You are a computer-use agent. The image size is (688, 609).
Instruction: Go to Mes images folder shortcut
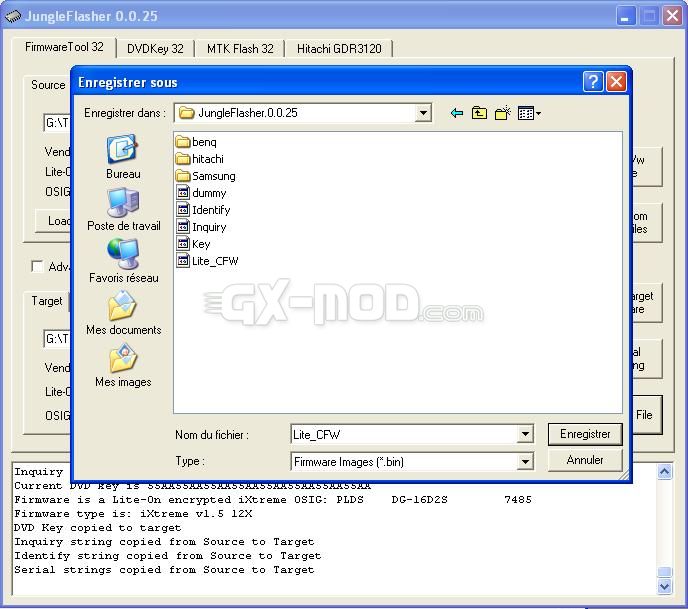tap(123, 365)
